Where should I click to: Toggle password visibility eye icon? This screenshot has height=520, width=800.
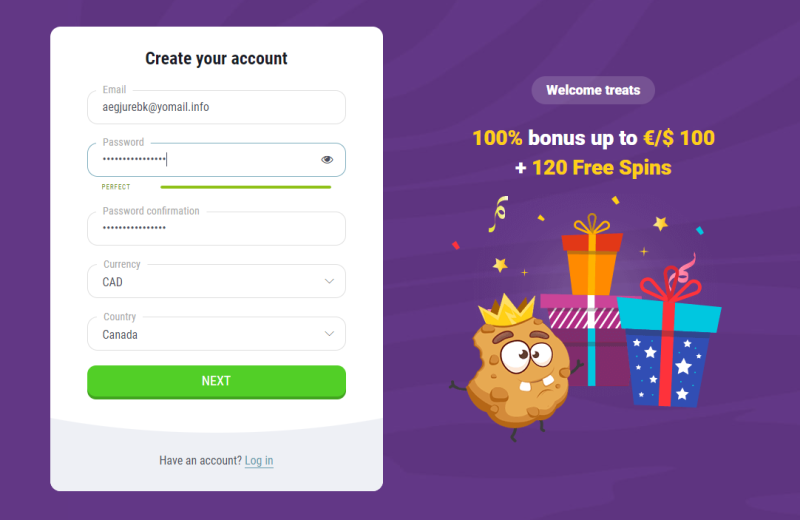[x=327, y=160]
